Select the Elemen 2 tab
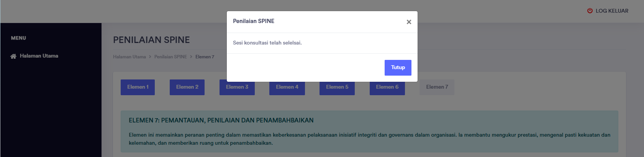 (x=187, y=87)
